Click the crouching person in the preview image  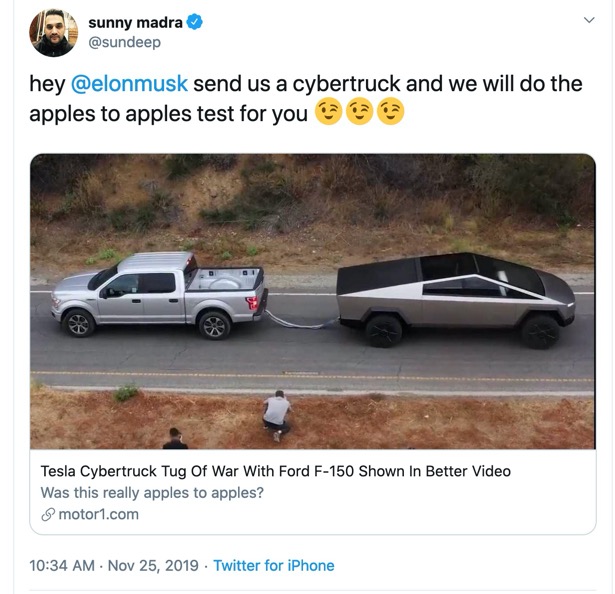(x=277, y=416)
